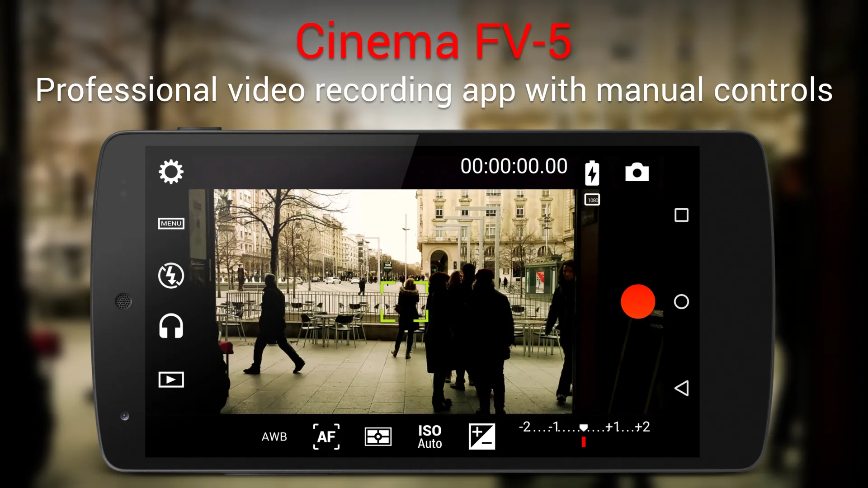Toggle flash/lightning bolt mode
Viewport: 868px width, 488px height.
[171, 275]
